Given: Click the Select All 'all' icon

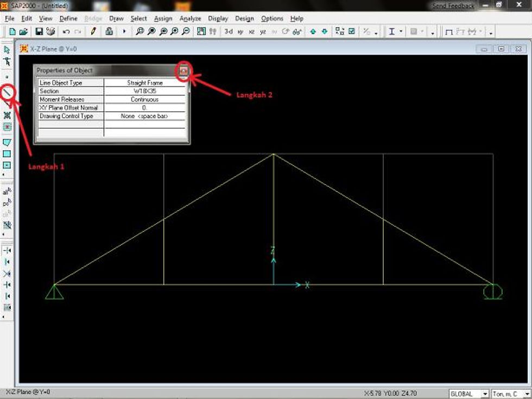Looking at the screenshot, I should tap(7, 192).
